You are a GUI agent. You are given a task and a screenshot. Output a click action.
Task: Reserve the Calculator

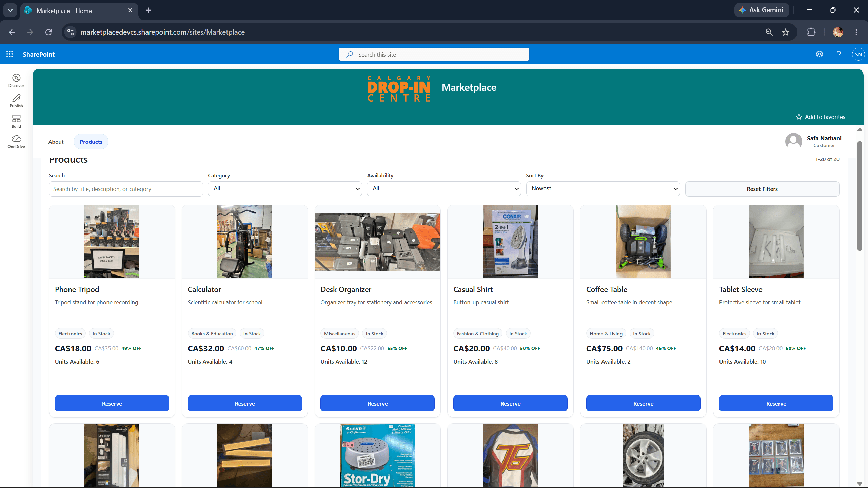[245, 403]
